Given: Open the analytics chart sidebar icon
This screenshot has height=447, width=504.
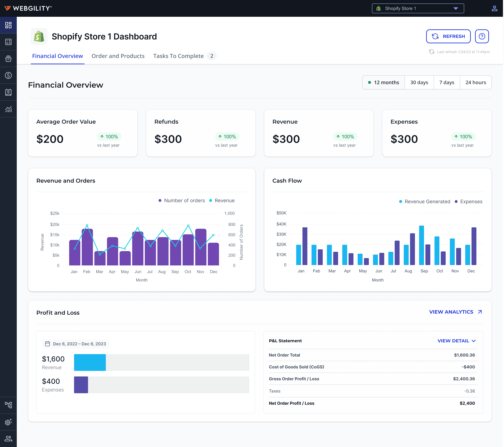Looking at the screenshot, I should click(8, 109).
